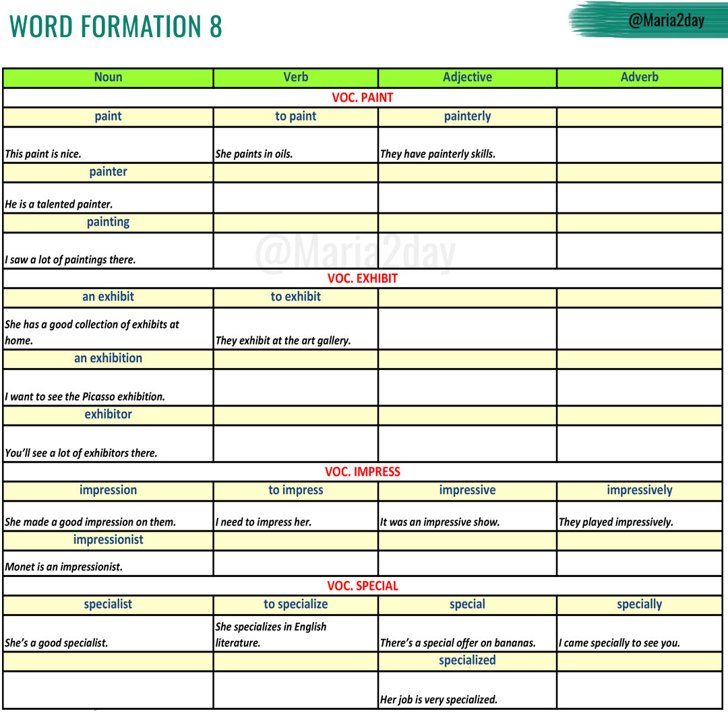The width and height of the screenshot is (728, 728).
Task: Click 'I came specially to see you.'
Action: (619, 643)
